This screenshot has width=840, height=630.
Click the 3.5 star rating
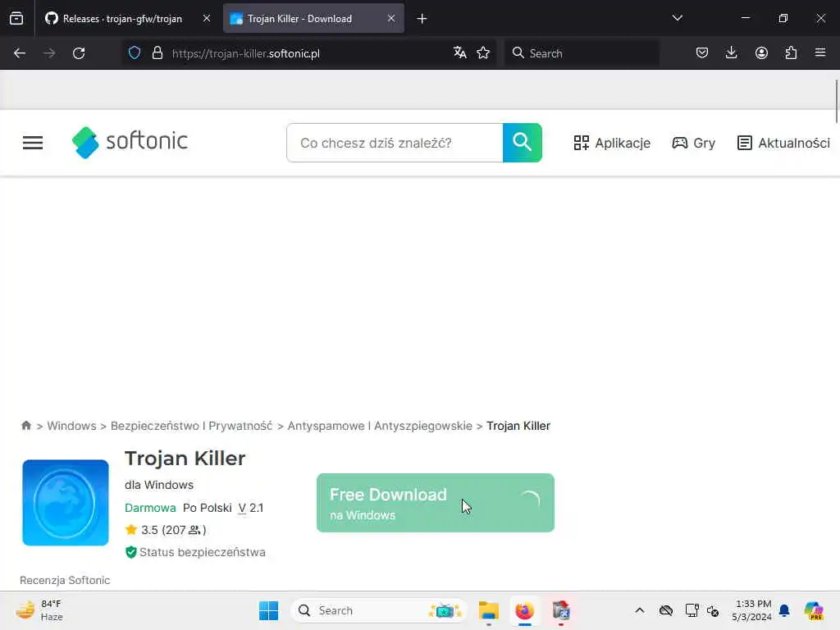[x=166, y=530]
